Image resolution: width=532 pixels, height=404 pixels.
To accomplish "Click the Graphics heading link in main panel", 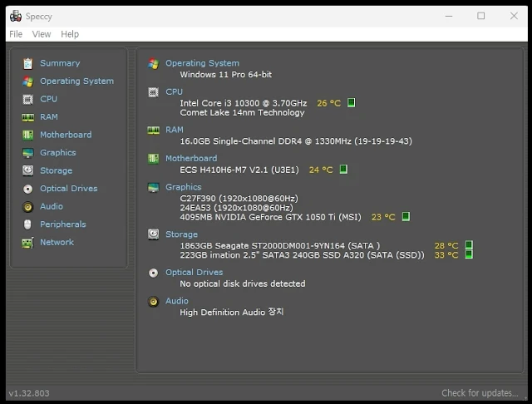I will [184, 187].
